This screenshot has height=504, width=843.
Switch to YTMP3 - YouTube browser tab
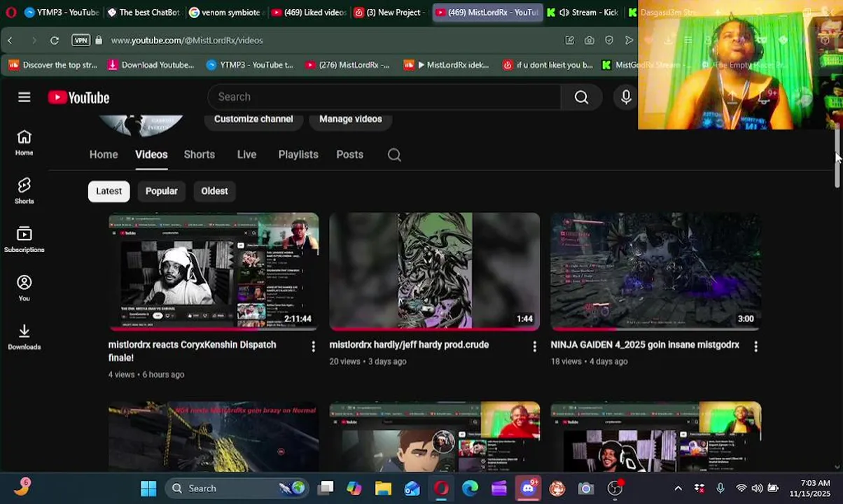[61, 12]
